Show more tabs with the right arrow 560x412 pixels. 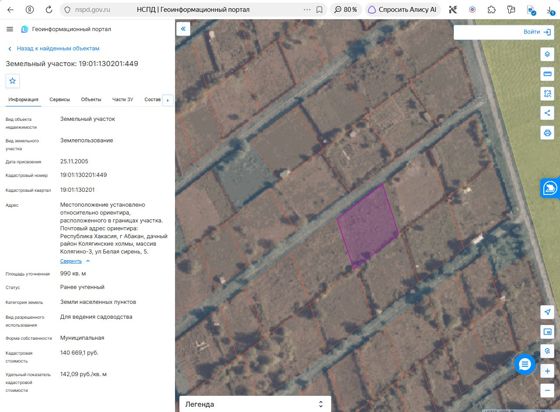(168, 100)
